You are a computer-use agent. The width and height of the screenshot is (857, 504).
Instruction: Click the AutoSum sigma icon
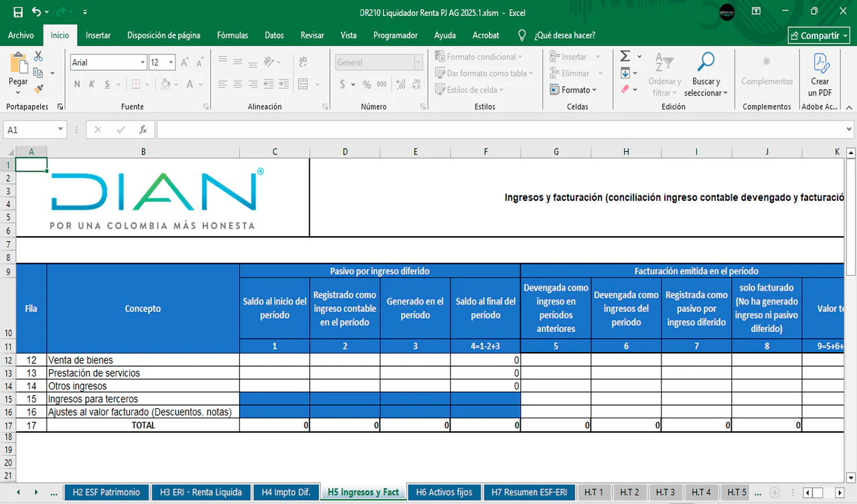(625, 57)
